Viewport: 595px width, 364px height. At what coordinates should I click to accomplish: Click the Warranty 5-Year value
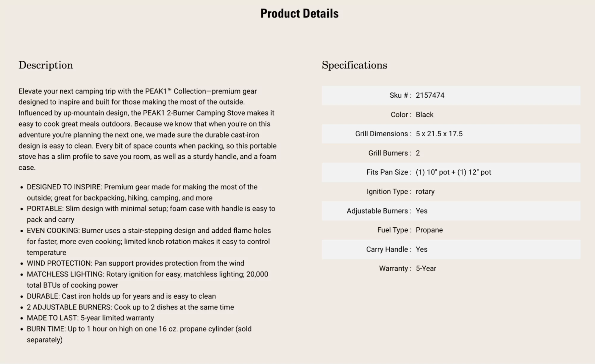426,268
